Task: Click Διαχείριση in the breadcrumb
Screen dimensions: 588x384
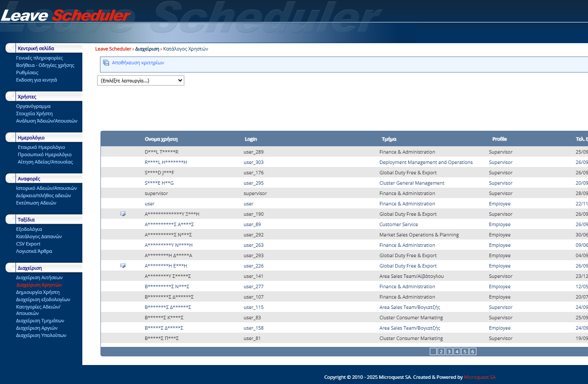Action: (x=147, y=49)
